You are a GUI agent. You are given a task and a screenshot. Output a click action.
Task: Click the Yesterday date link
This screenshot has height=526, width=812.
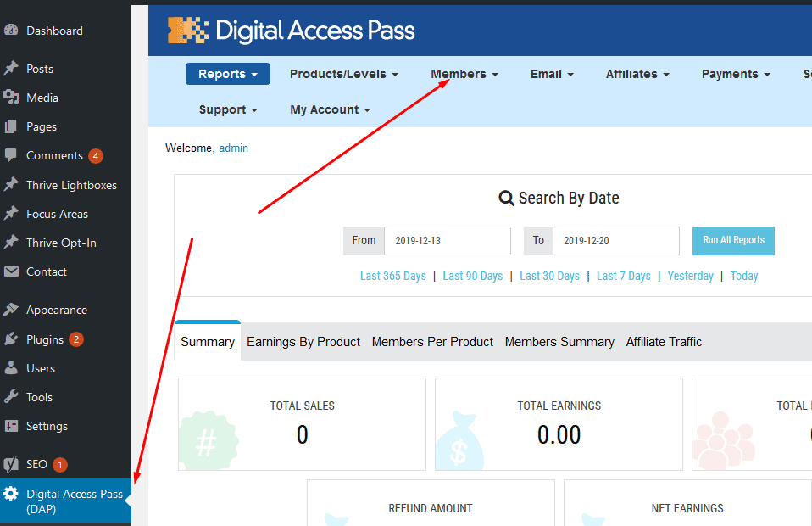pyautogui.click(x=690, y=276)
